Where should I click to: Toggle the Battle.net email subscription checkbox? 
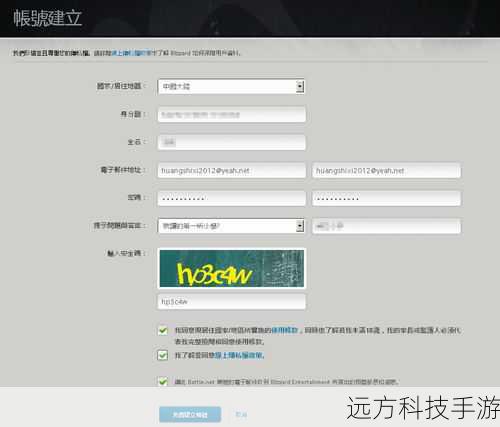[x=163, y=381]
